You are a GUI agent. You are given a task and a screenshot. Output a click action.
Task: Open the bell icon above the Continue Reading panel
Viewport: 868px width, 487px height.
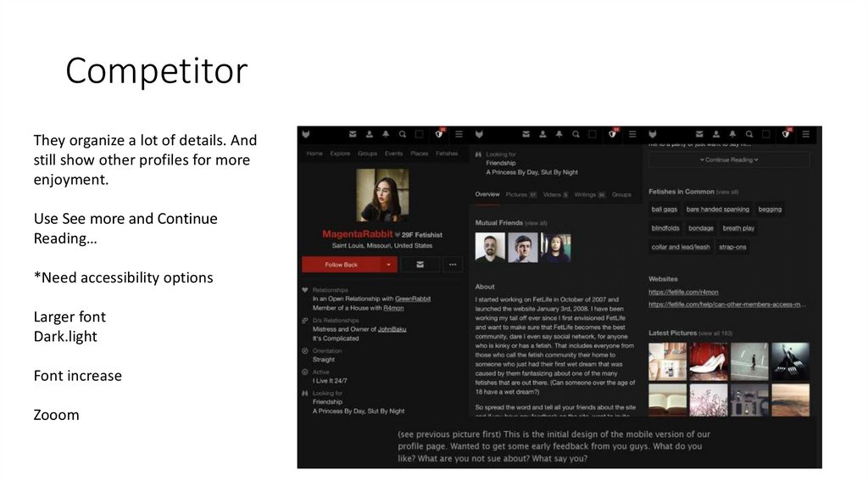[x=732, y=134]
